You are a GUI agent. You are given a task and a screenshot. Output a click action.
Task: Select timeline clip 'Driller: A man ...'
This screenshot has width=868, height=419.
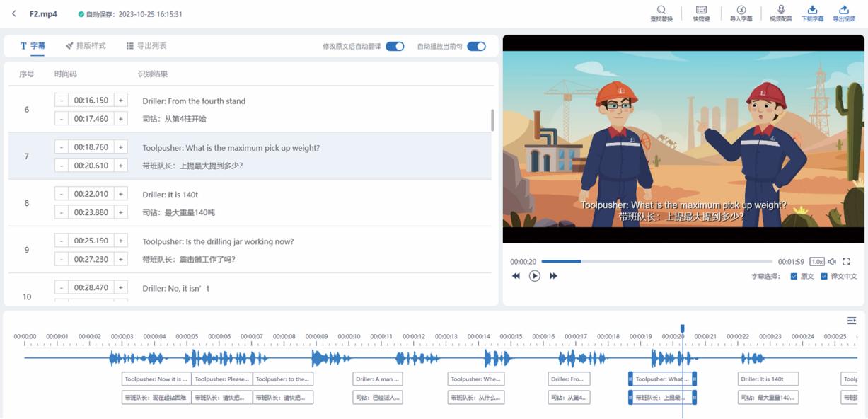(378, 379)
